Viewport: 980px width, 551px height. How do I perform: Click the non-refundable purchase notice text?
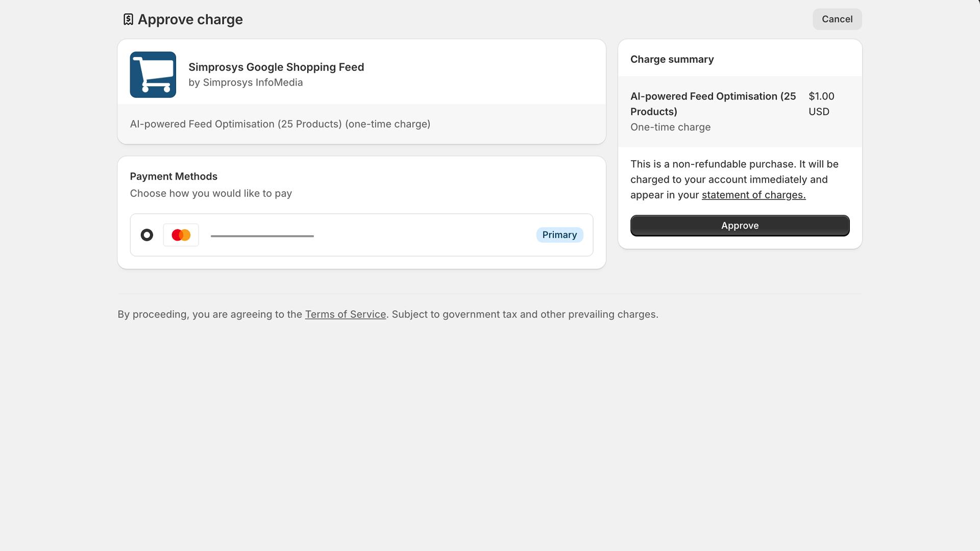(734, 179)
